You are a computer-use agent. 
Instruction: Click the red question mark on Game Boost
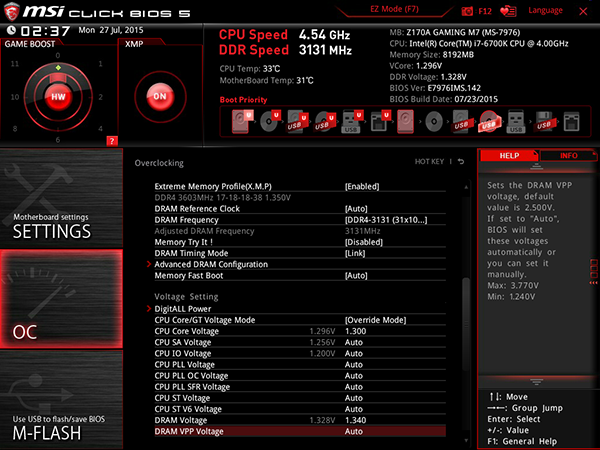[x=112, y=141]
